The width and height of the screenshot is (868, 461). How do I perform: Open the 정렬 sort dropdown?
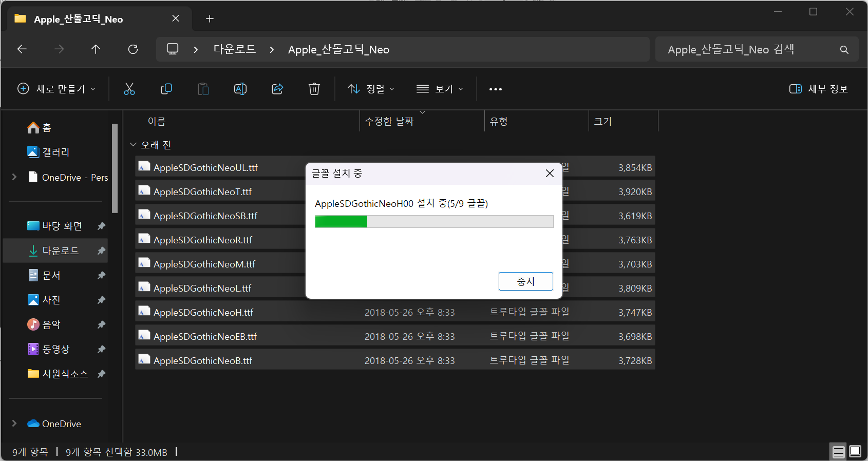click(371, 89)
